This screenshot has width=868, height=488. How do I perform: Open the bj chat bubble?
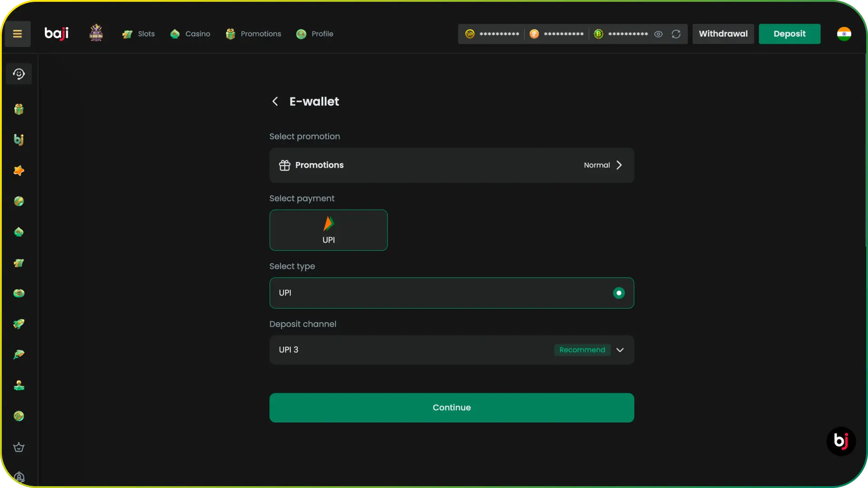point(841,441)
